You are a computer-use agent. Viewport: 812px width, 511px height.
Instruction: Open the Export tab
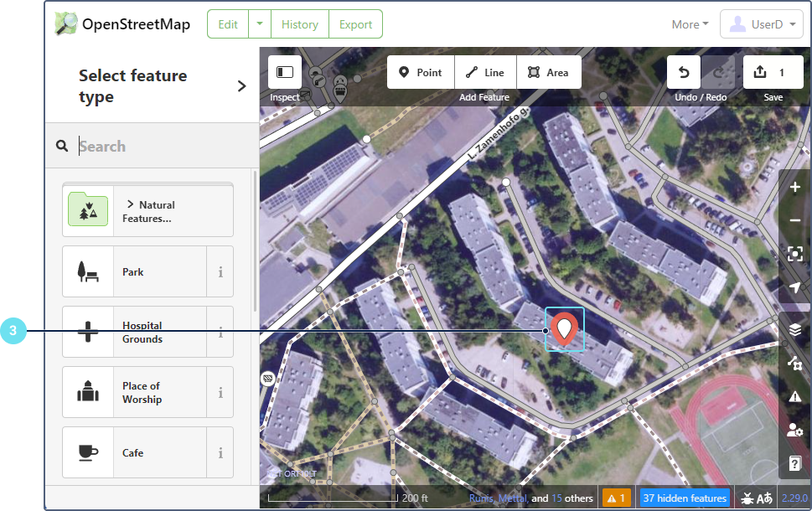coord(356,24)
